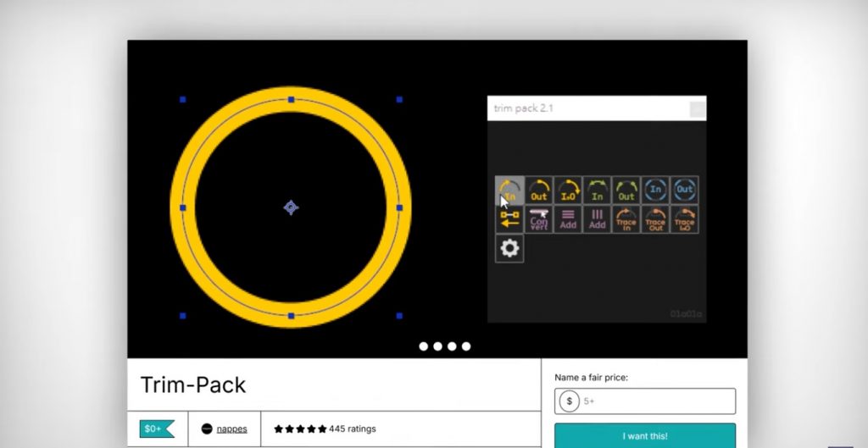Click the five-star rating display
868x448 pixels.
[300, 429]
